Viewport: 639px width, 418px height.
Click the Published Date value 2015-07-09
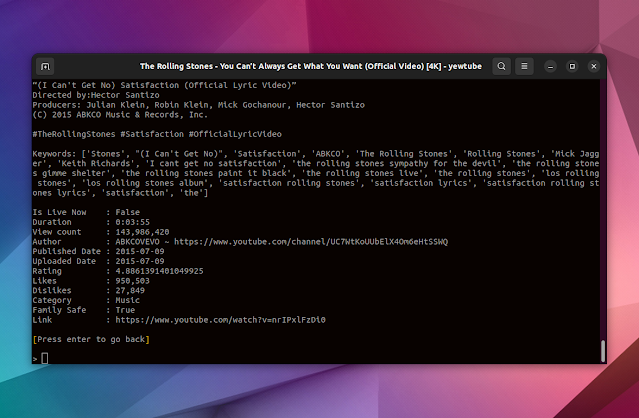[140, 251]
